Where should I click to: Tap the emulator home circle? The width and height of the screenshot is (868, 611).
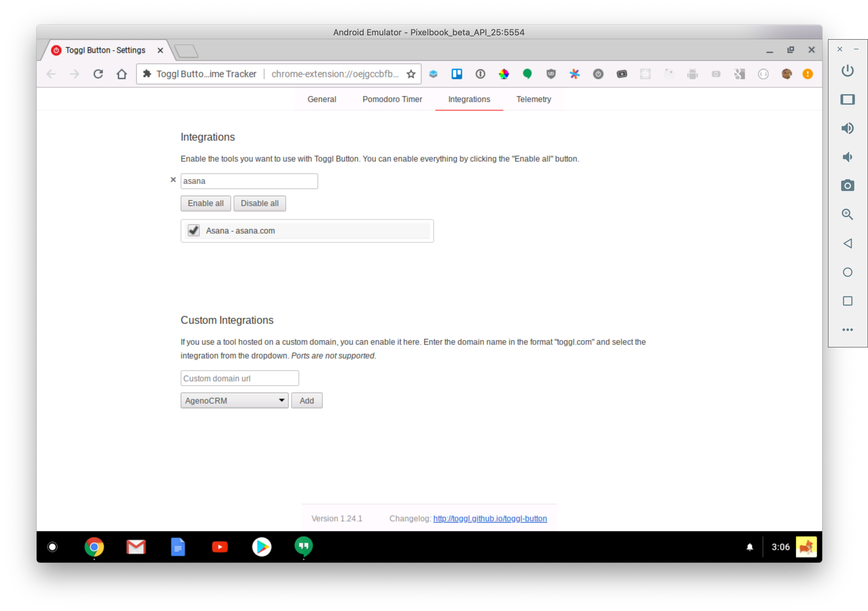coord(847,272)
